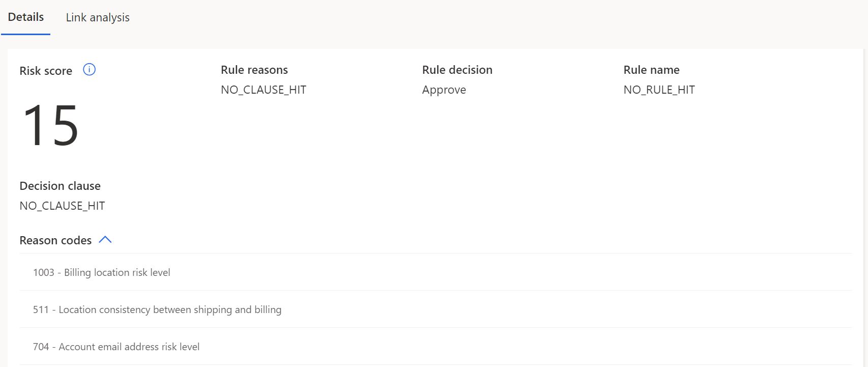Click the number 704 in third reason
Viewport: 868px width, 367px height.
pos(41,347)
